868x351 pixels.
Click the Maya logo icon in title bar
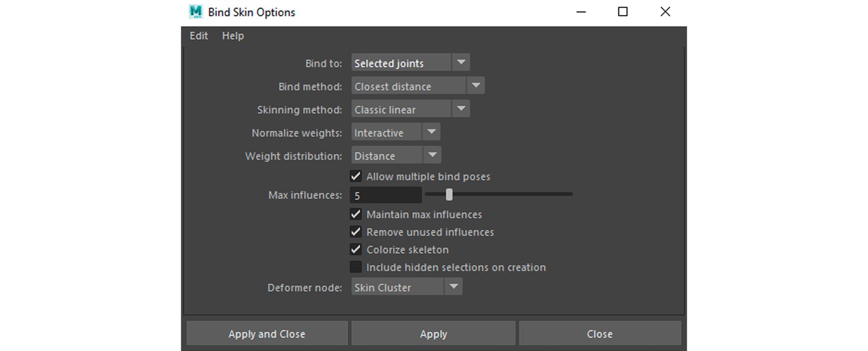pyautogui.click(x=195, y=11)
